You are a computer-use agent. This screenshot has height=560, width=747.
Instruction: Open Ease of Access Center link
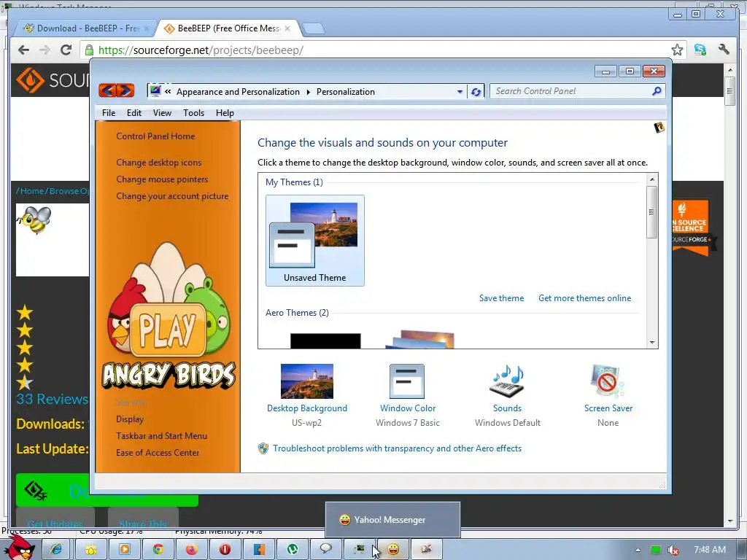[158, 452]
